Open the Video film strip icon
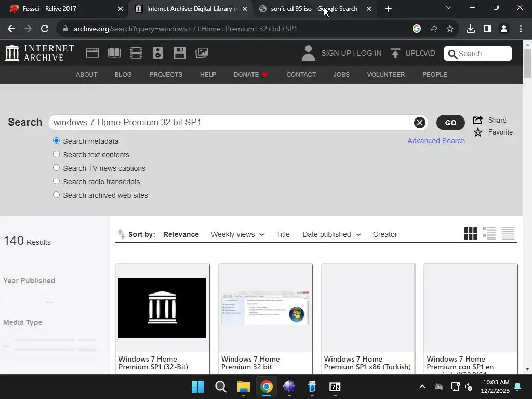The height and width of the screenshot is (399, 532). tap(136, 53)
